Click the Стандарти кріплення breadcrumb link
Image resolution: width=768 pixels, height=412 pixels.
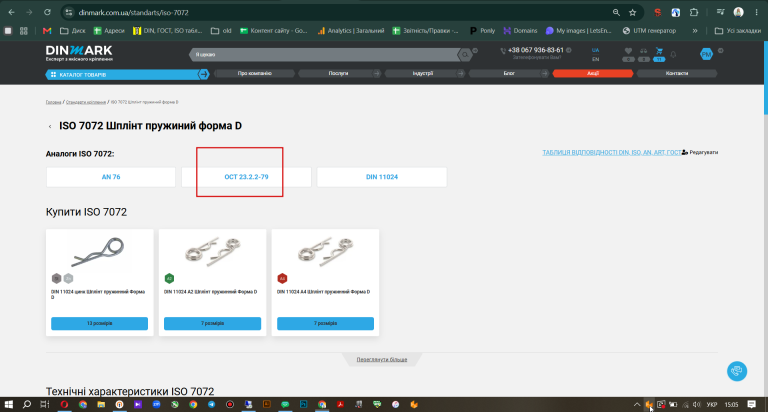(x=86, y=102)
